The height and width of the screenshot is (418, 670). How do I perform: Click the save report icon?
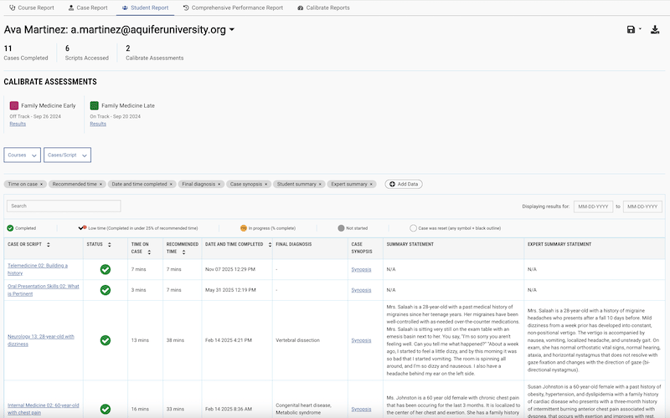coord(631,29)
